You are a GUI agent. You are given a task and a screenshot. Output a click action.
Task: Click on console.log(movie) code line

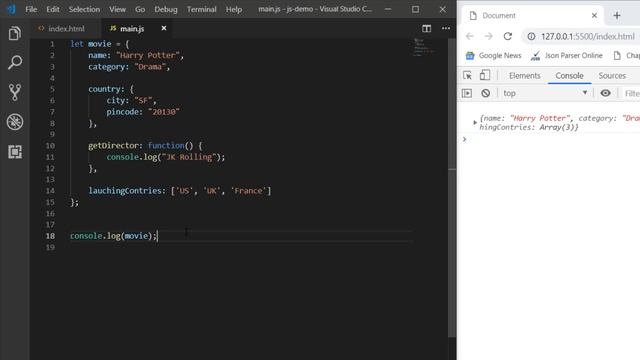coord(113,236)
